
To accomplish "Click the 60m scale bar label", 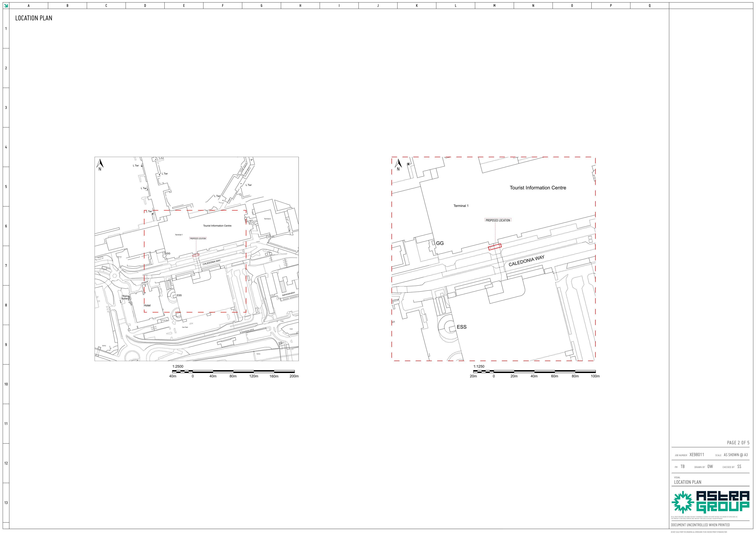I will [555, 376].
